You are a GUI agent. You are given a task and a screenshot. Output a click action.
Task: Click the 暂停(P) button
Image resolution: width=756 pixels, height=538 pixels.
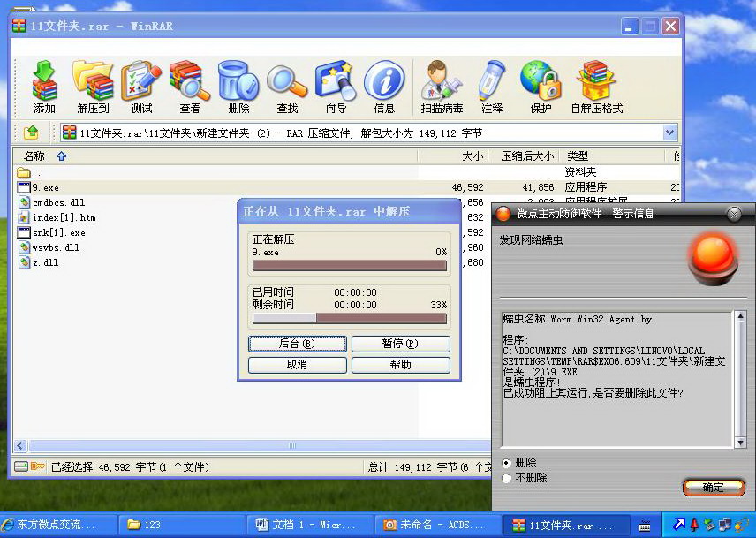click(401, 344)
